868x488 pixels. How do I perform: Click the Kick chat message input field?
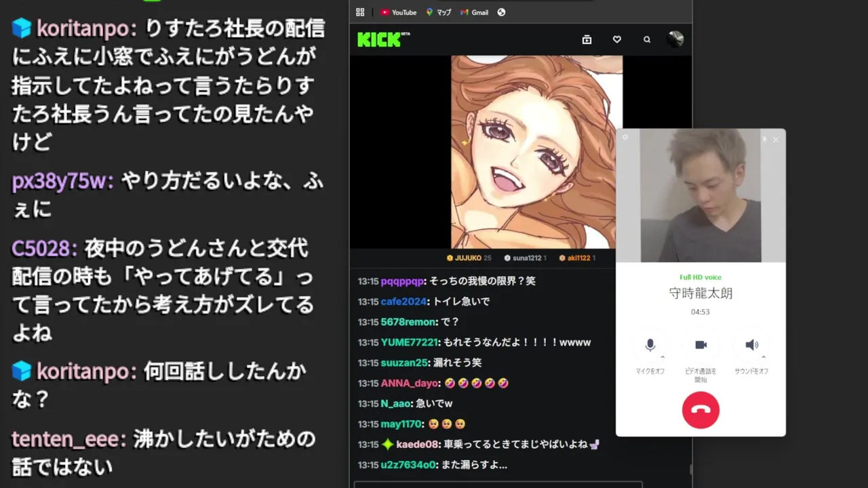(498, 484)
